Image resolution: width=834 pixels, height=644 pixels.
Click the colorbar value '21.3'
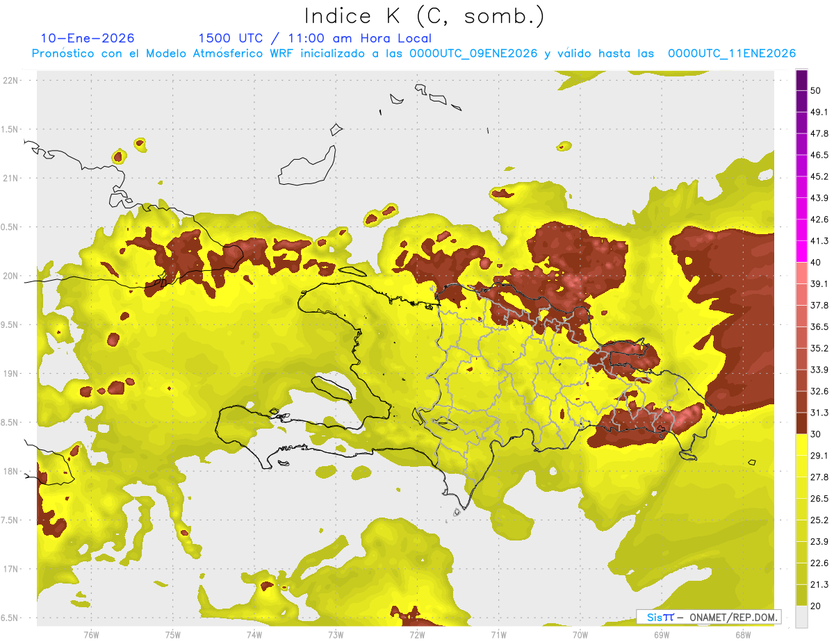(819, 584)
